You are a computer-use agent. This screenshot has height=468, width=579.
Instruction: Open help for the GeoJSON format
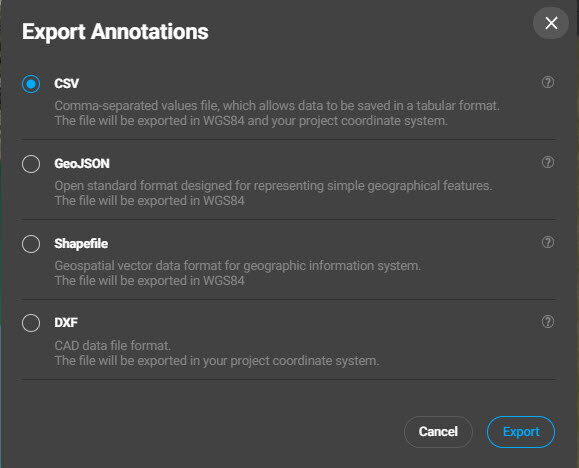pyautogui.click(x=548, y=162)
